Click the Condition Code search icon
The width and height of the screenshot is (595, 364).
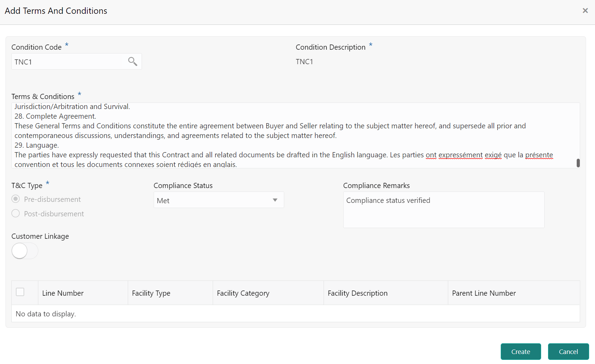(133, 61)
